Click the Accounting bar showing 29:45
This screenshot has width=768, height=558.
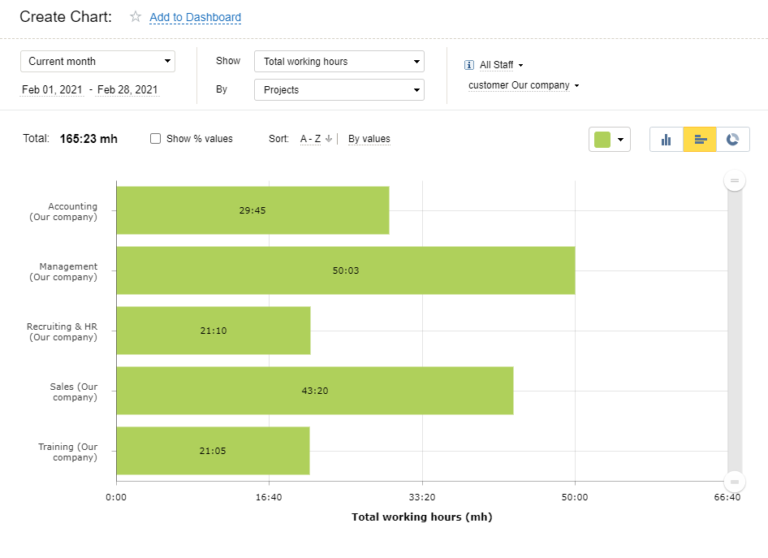coord(252,210)
